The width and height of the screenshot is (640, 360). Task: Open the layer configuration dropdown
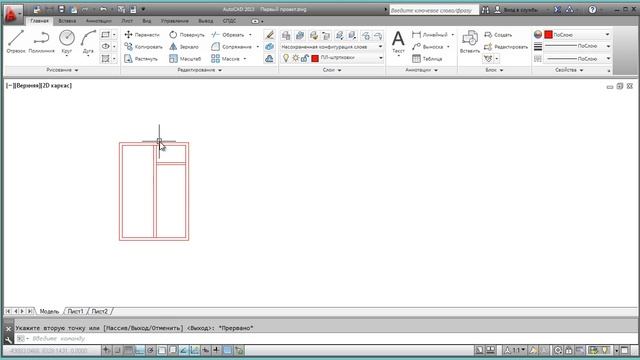coord(332,47)
